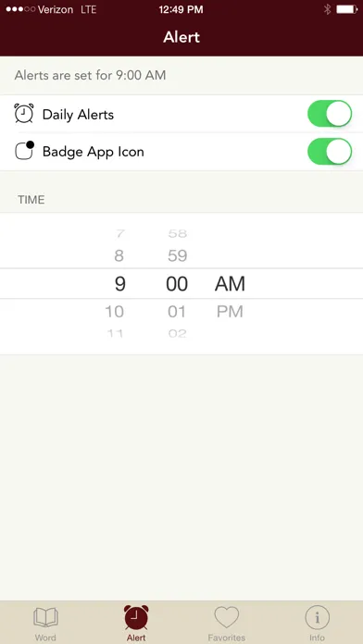Tap the battery indicator in status bar

[x=346, y=9]
